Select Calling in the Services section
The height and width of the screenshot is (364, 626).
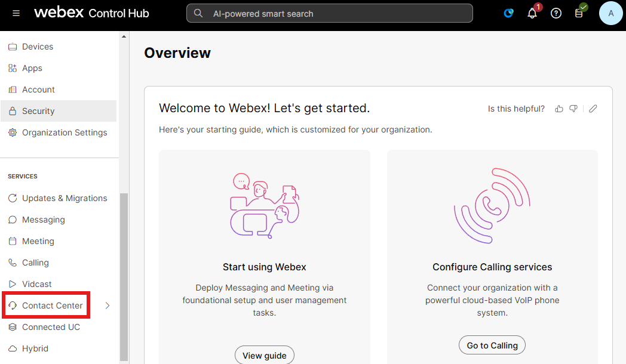[x=35, y=263]
